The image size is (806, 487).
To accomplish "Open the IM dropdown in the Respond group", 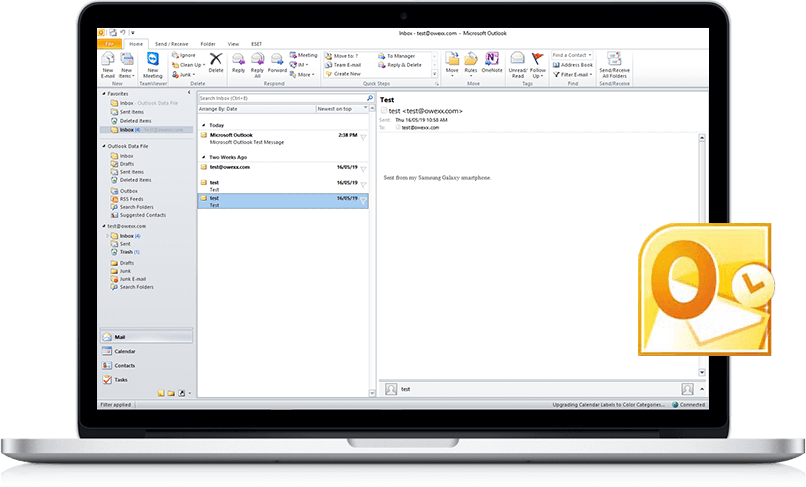I will click(x=299, y=65).
